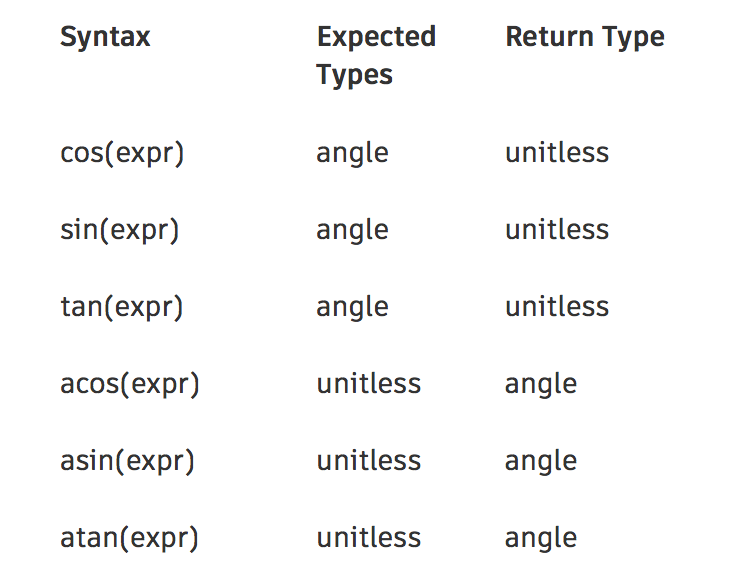This screenshot has width=740, height=576.
Task: Click the return type 'angle' in asin(expr) row
Action: (x=540, y=461)
